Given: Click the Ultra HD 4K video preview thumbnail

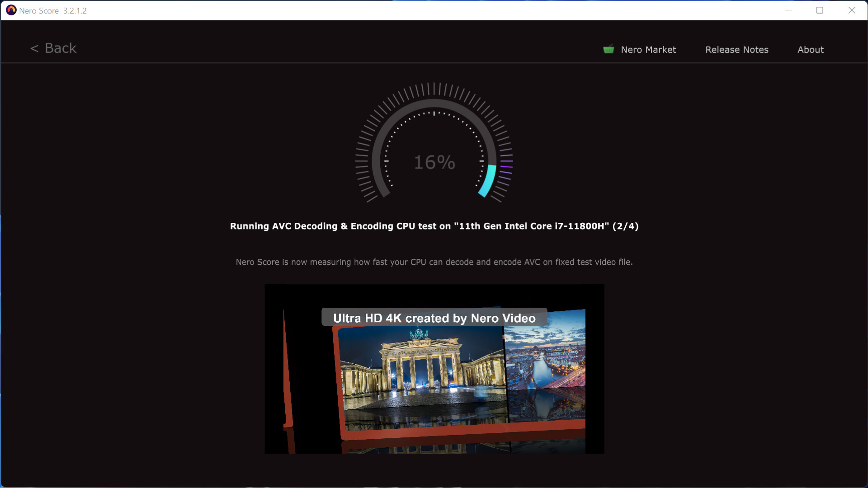Looking at the screenshot, I should [x=434, y=368].
